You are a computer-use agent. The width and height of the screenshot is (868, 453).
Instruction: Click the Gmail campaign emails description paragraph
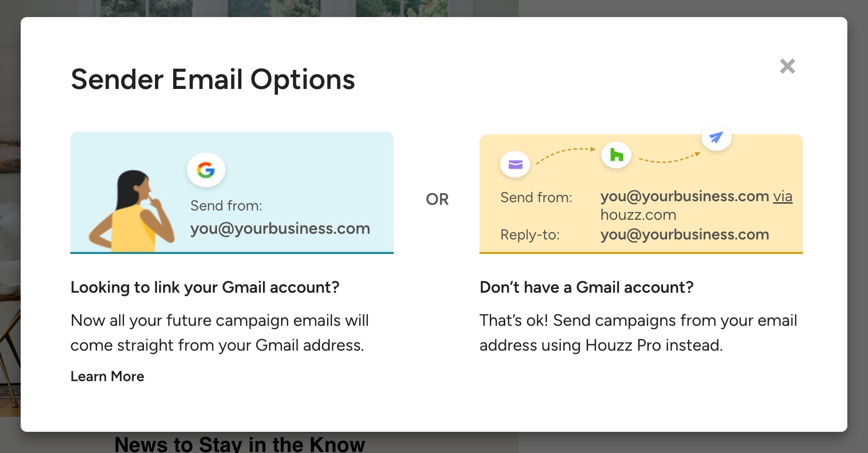click(x=220, y=333)
